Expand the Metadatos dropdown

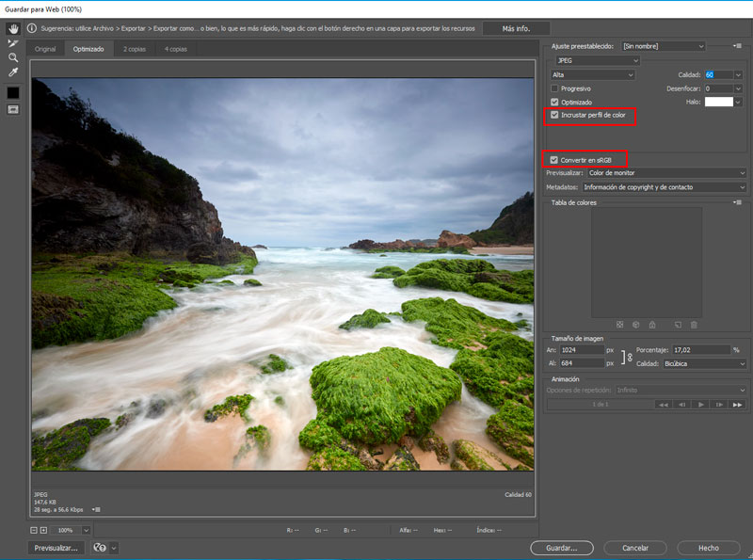[x=664, y=187]
